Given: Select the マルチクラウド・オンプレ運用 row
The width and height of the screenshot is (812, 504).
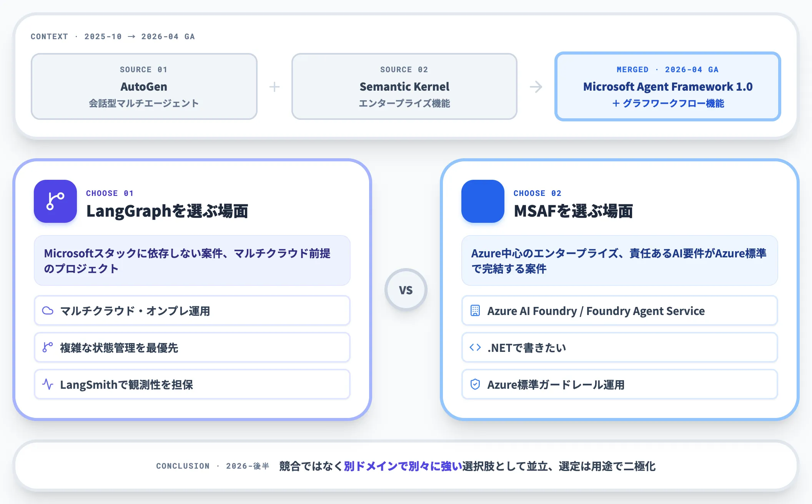Looking at the screenshot, I should (192, 310).
